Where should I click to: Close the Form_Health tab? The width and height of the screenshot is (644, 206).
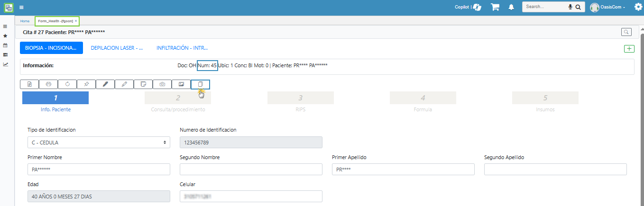(76, 21)
